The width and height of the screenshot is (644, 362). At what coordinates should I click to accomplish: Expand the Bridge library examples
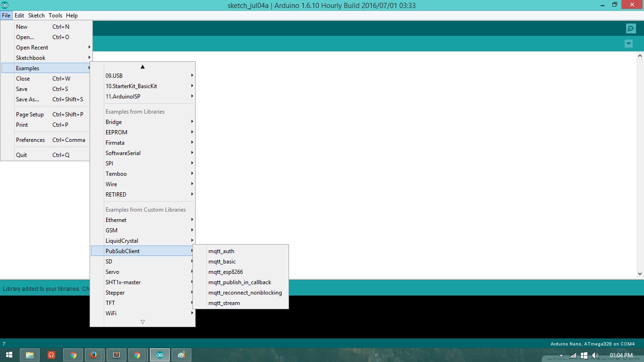coord(143,122)
